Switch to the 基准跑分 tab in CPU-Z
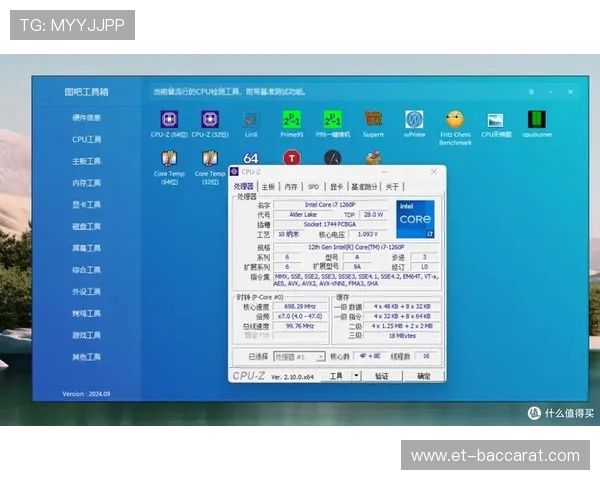This screenshot has height=480, width=600. pyautogui.click(x=364, y=187)
